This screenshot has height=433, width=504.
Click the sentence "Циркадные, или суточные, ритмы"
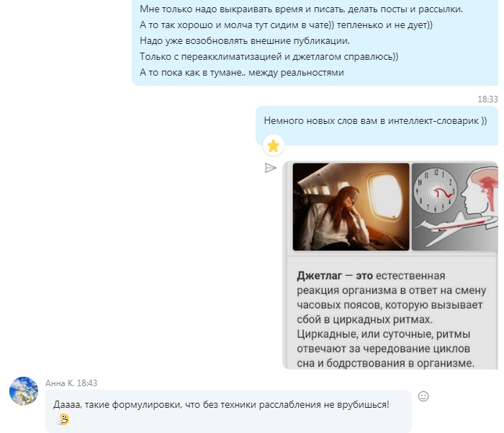384,334
